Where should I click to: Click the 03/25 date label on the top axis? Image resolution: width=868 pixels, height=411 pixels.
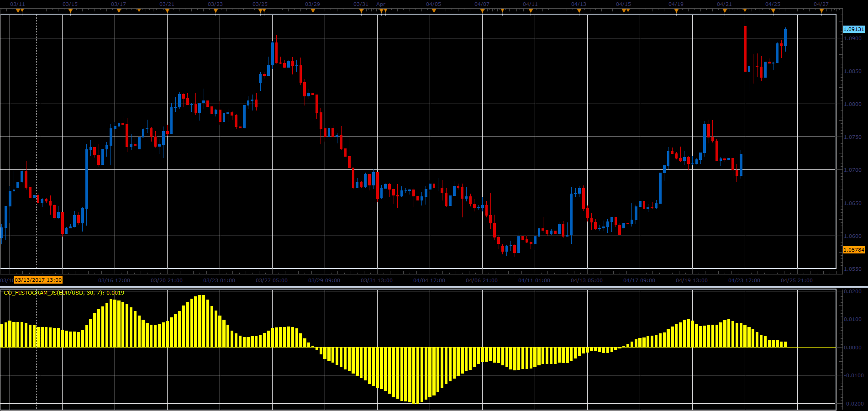click(x=260, y=4)
